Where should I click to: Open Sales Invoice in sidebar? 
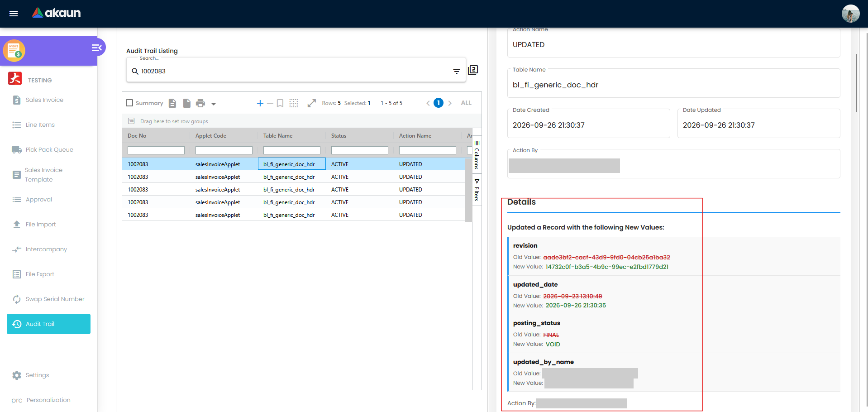point(44,100)
